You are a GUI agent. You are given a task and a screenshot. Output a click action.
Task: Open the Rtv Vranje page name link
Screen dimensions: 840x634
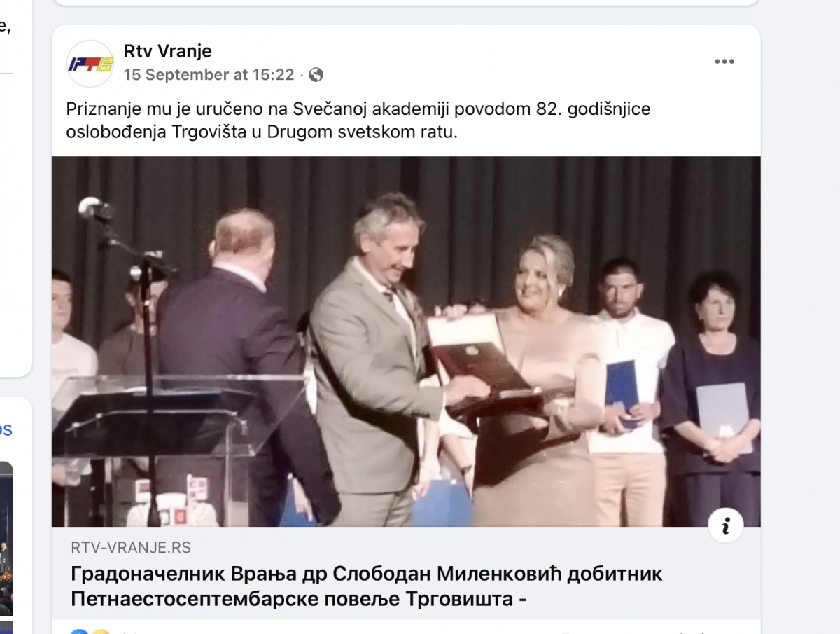(x=167, y=51)
